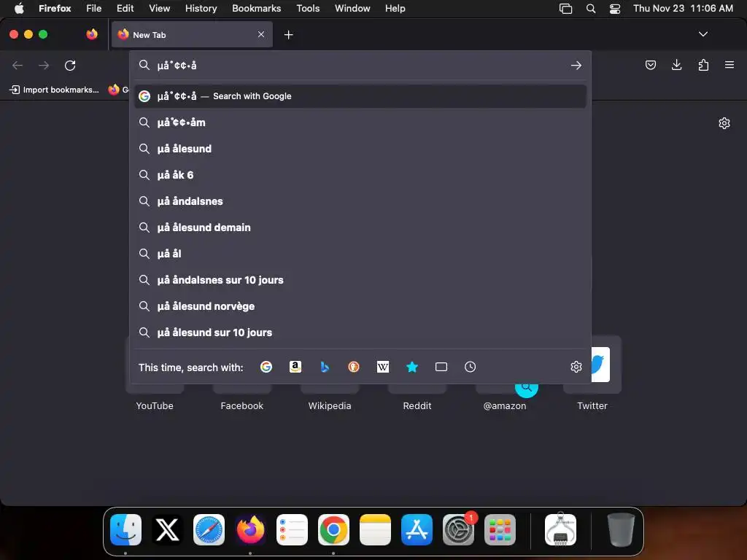Launch Finder from the Dock

point(125,529)
